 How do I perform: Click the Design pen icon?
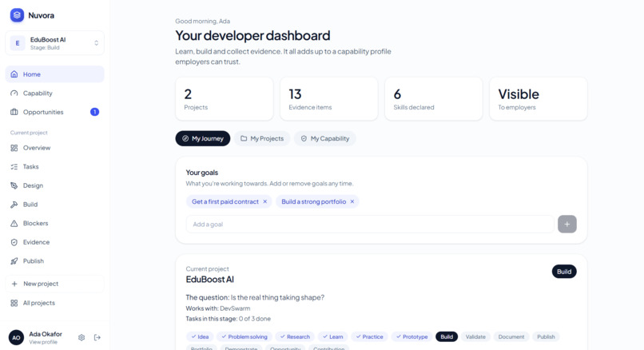tap(14, 185)
